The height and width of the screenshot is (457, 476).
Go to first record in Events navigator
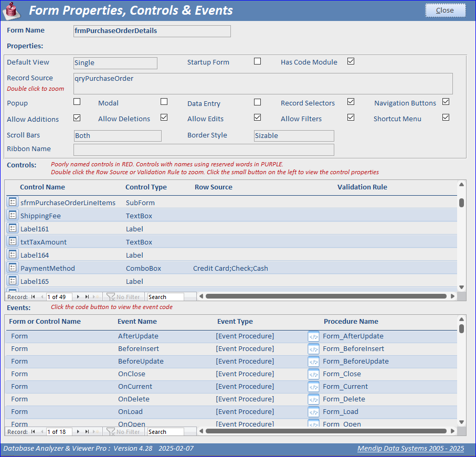coord(33,431)
